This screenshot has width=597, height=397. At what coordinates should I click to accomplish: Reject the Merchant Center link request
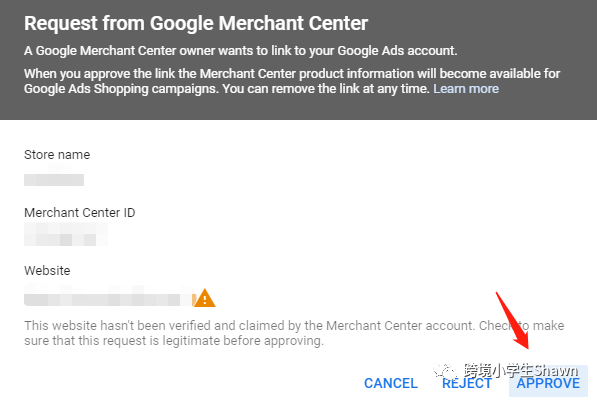coord(467,383)
